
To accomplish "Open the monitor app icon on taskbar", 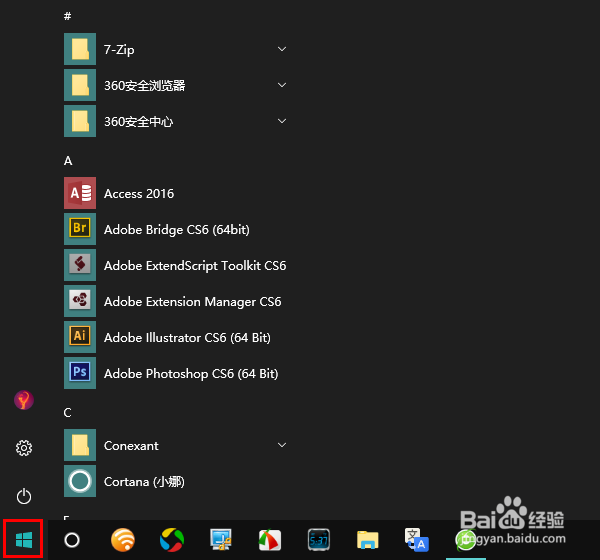I will click(221, 540).
